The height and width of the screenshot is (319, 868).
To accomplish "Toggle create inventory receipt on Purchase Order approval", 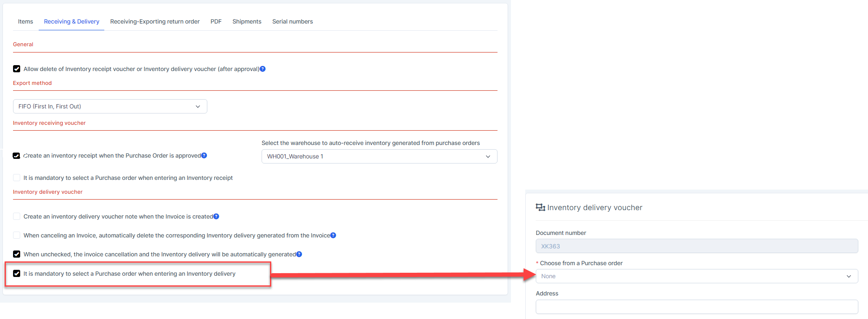I will pos(17,156).
